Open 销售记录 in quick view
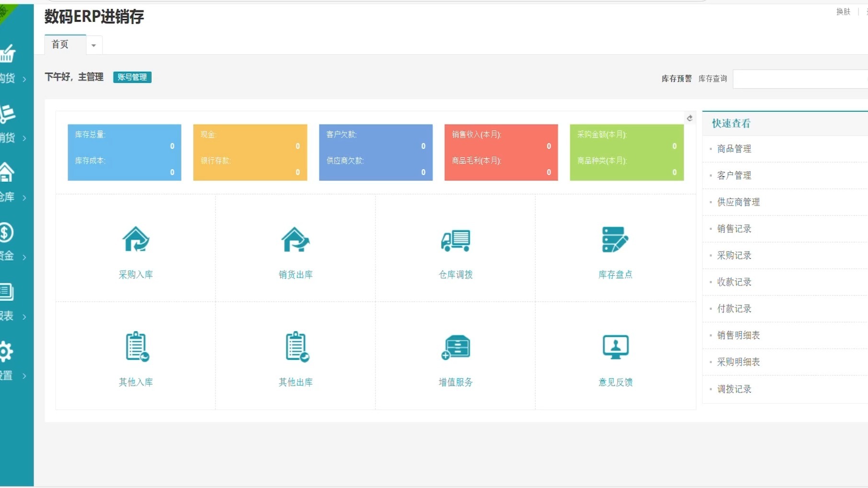Screen dimensions: 868x488 734,229
